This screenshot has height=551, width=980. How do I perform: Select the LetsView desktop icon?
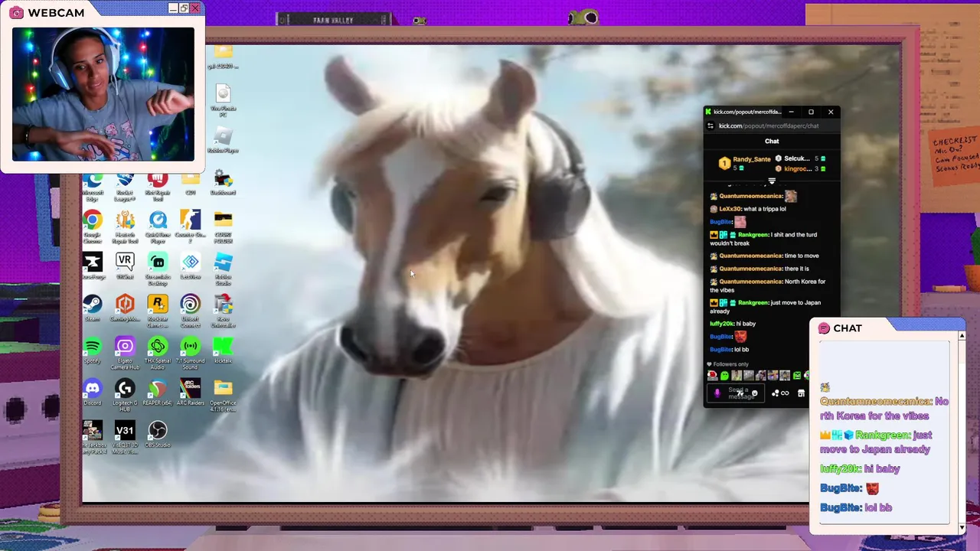(190, 266)
